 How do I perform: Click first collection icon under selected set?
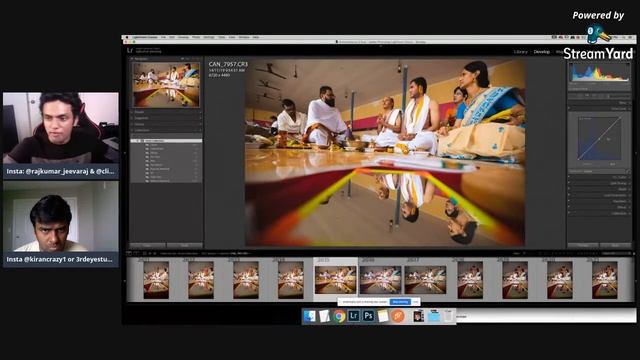pyautogui.click(x=147, y=145)
